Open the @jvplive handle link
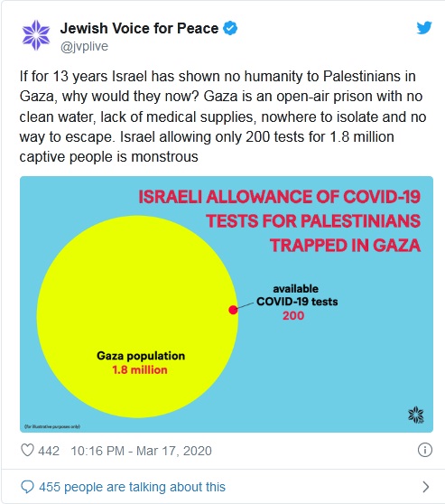 coord(84,46)
